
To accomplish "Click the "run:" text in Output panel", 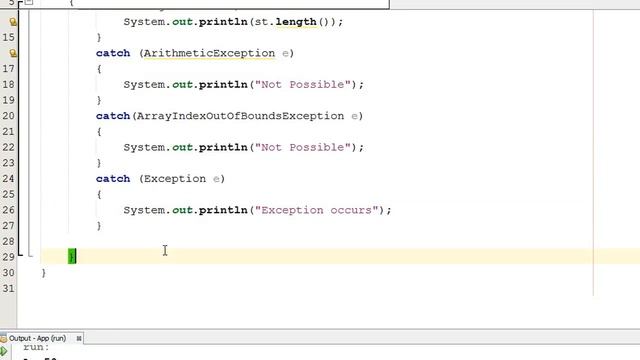I will 36,347.
